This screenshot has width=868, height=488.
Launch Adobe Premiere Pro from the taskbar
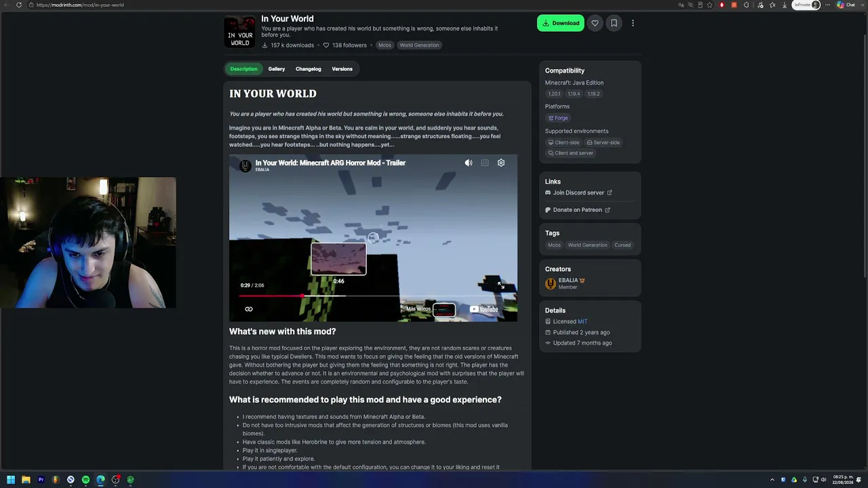(41, 480)
